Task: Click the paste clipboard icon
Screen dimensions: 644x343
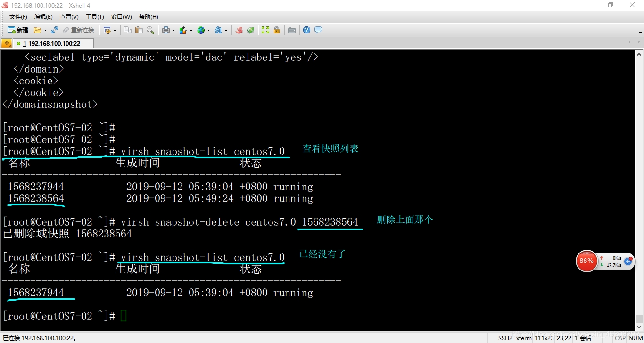Action: coord(139,30)
